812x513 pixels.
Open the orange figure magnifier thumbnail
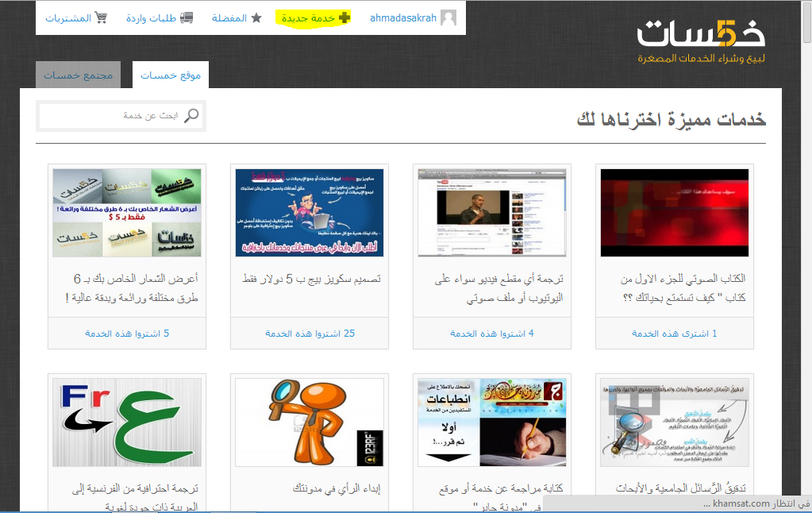309,422
